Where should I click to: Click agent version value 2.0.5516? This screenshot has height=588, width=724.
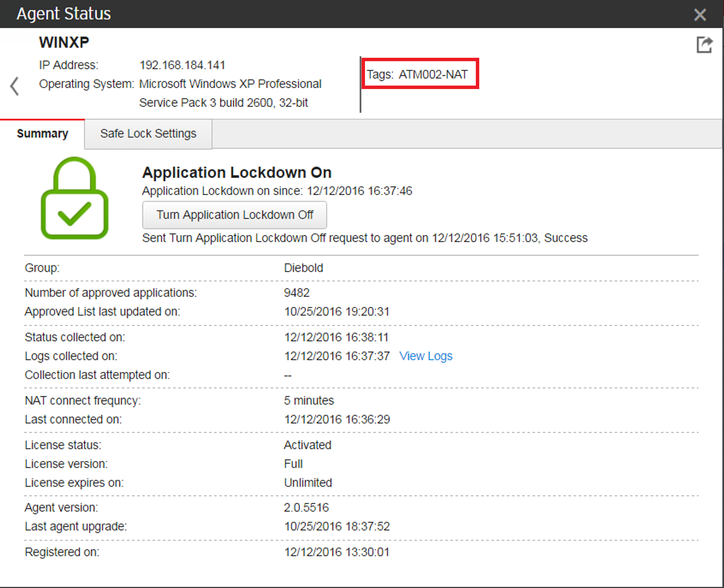[x=306, y=508]
